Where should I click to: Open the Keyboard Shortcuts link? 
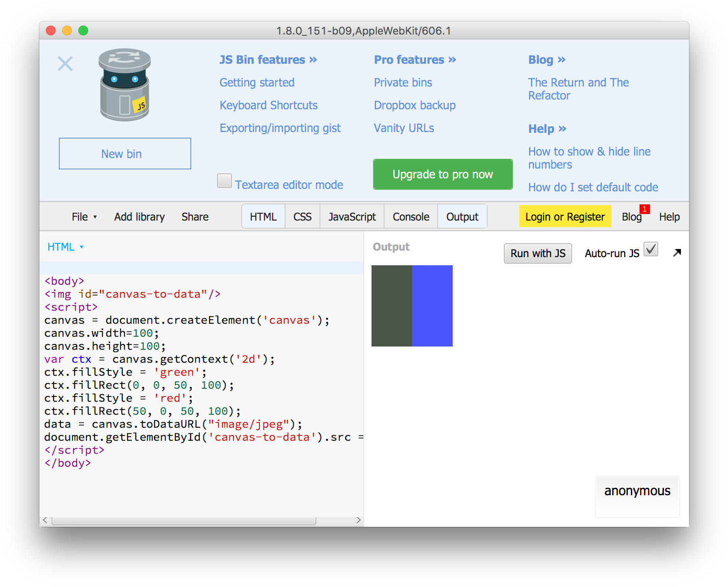[x=268, y=105]
